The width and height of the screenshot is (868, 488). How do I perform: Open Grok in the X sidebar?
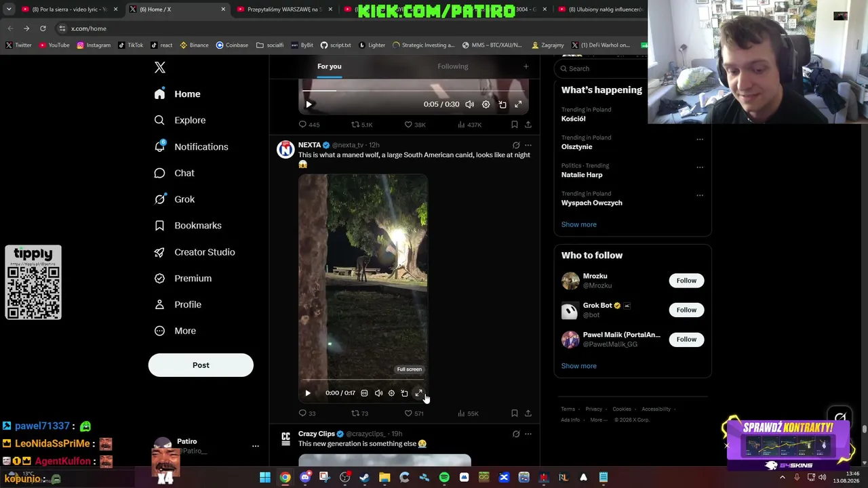[174, 199]
